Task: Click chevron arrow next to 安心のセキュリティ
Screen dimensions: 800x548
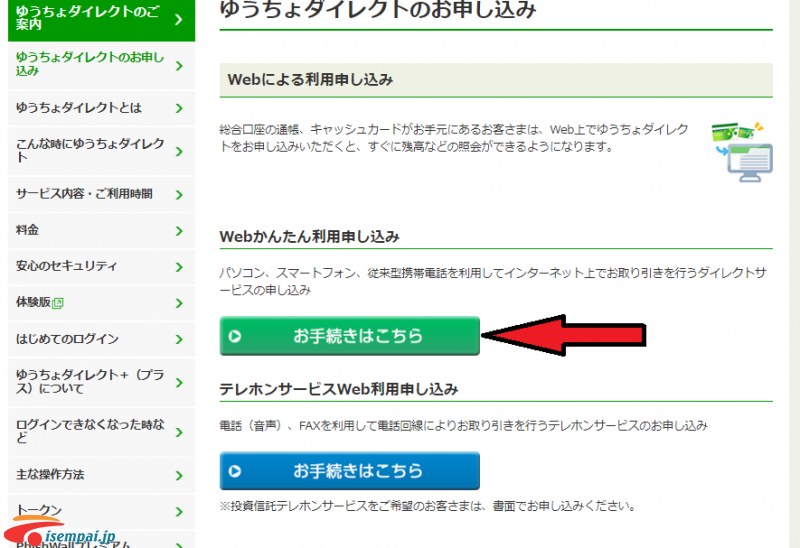Action: click(179, 267)
